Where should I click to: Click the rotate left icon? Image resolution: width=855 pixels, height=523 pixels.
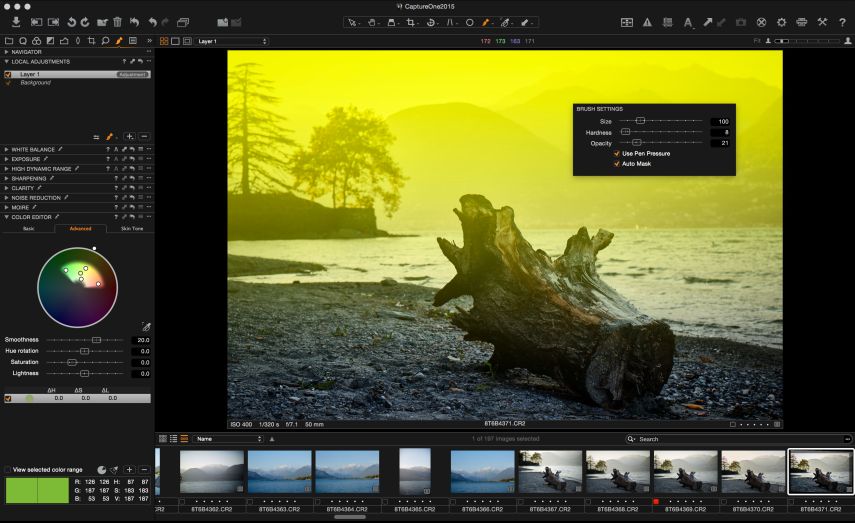tap(71, 22)
